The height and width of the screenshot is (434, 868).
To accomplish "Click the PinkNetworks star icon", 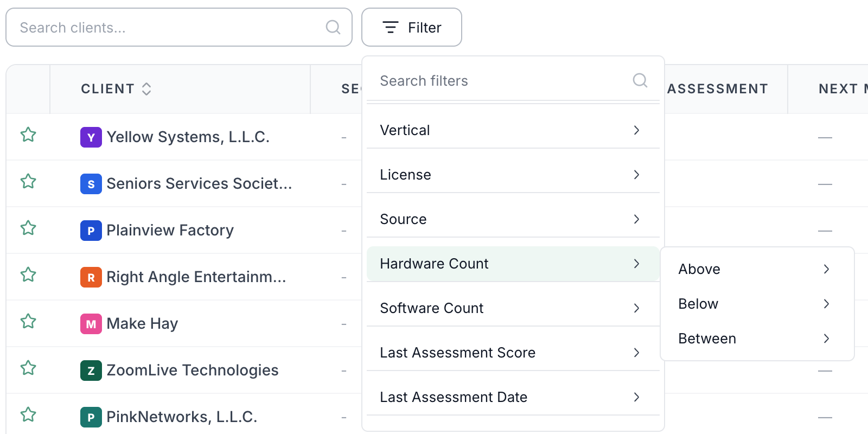I will pos(28,414).
